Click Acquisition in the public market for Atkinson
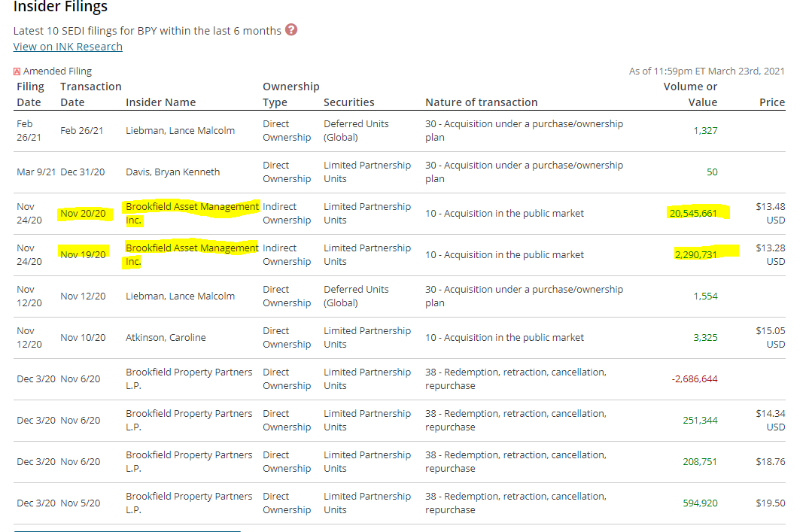This screenshot has height=532, width=809. coord(504,337)
